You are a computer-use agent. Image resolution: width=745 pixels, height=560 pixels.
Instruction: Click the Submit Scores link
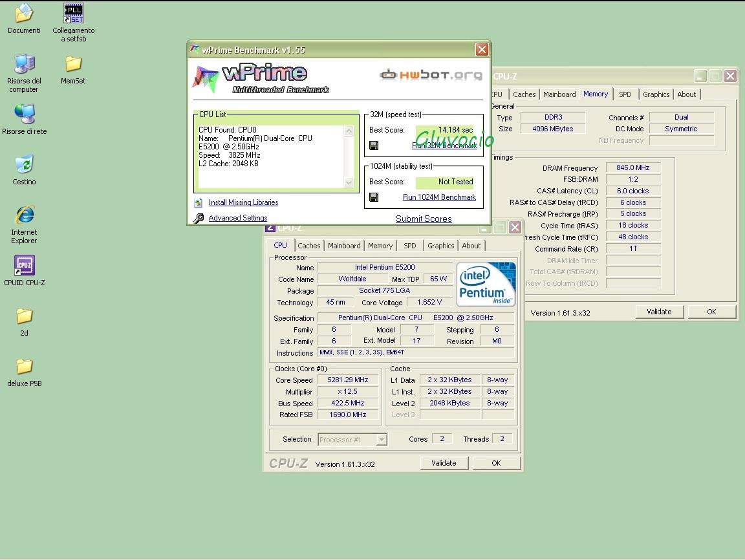click(x=424, y=219)
